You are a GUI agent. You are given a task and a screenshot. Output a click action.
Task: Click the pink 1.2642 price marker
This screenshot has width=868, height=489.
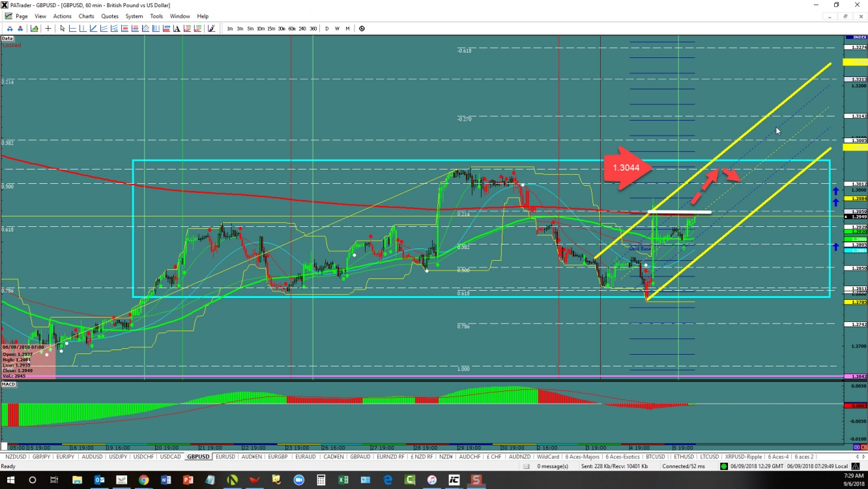coord(855,377)
